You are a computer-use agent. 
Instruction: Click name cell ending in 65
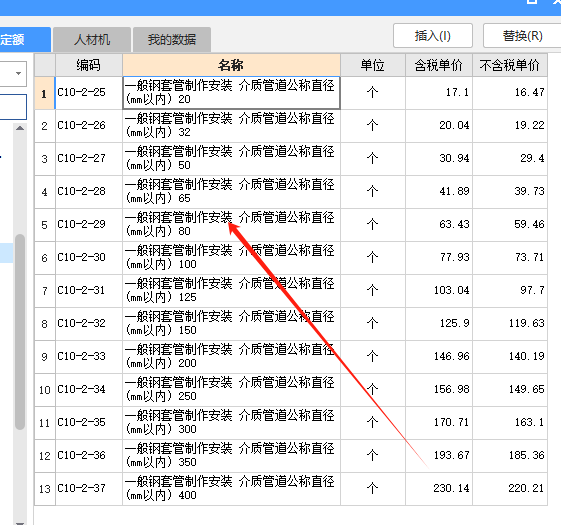231,192
